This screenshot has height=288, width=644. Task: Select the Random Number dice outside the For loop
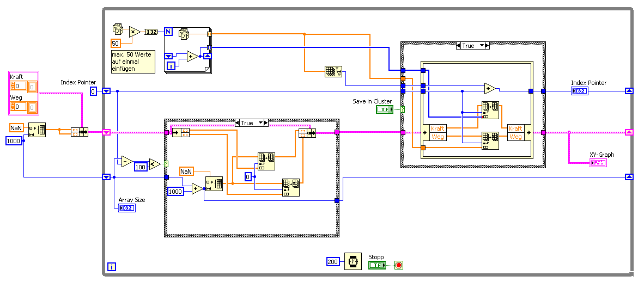tap(118, 30)
